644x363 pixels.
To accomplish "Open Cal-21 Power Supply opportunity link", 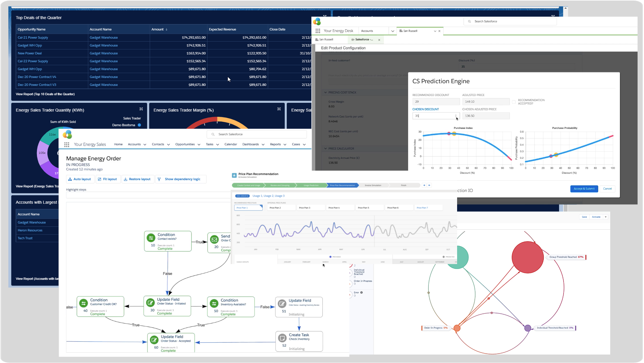I will pos(33,38).
